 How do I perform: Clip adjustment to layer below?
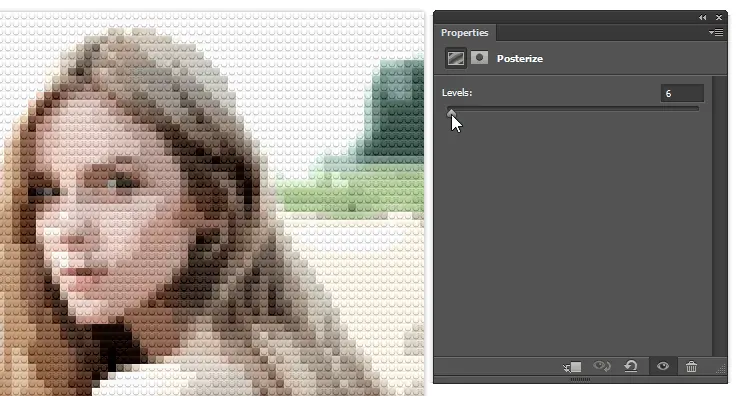[x=572, y=367]
